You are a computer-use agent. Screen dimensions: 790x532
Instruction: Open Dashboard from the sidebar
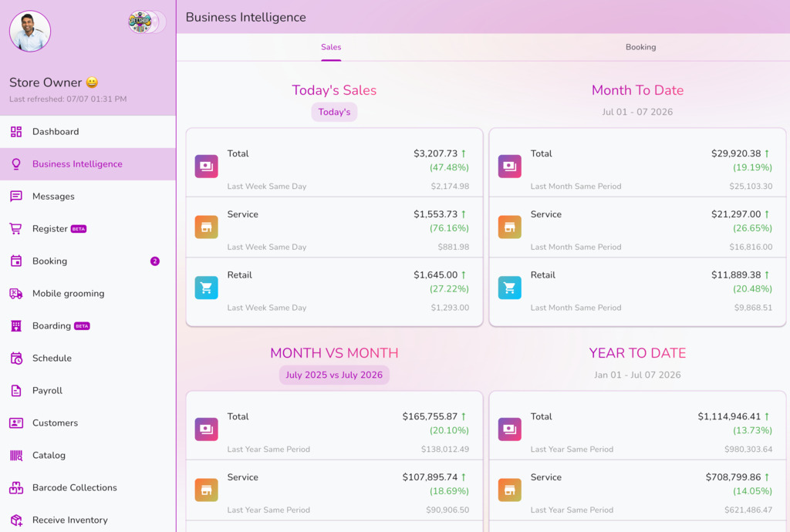coord(88,132)
